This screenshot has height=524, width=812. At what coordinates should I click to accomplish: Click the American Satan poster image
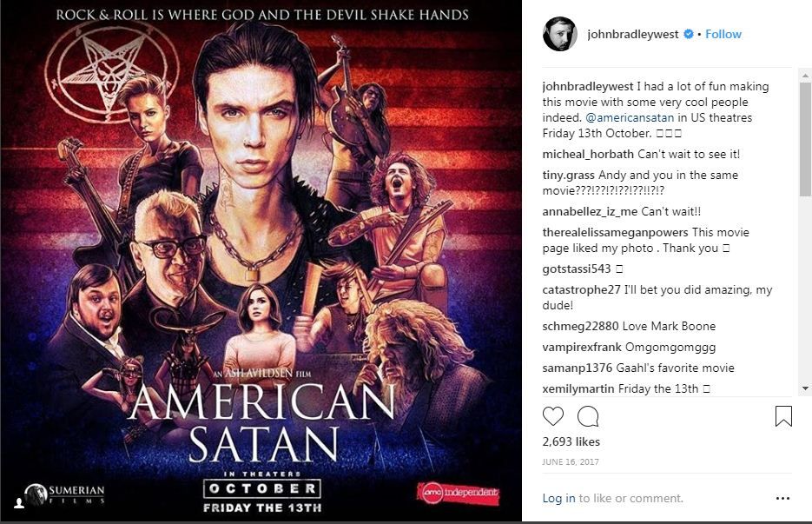261,261
